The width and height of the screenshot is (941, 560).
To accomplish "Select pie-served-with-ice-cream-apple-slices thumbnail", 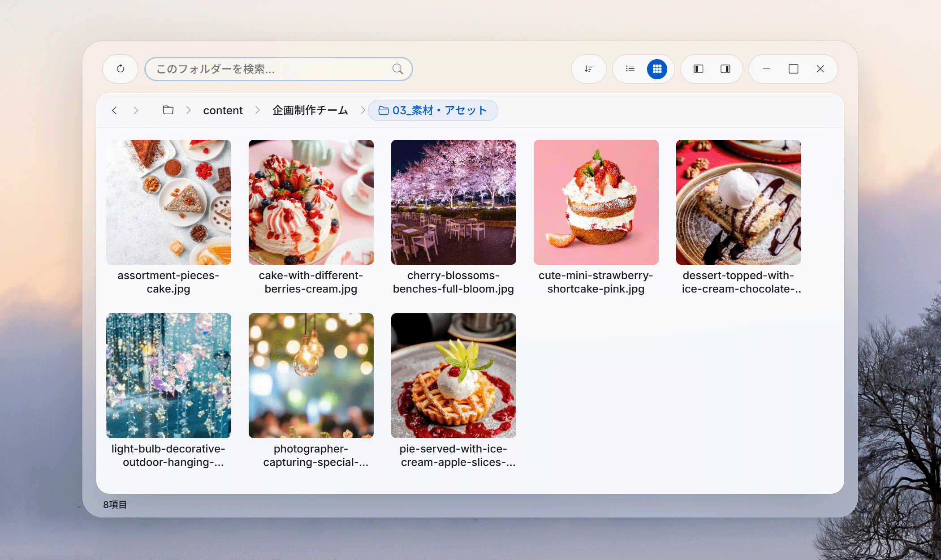I will [x=453, y=375].
